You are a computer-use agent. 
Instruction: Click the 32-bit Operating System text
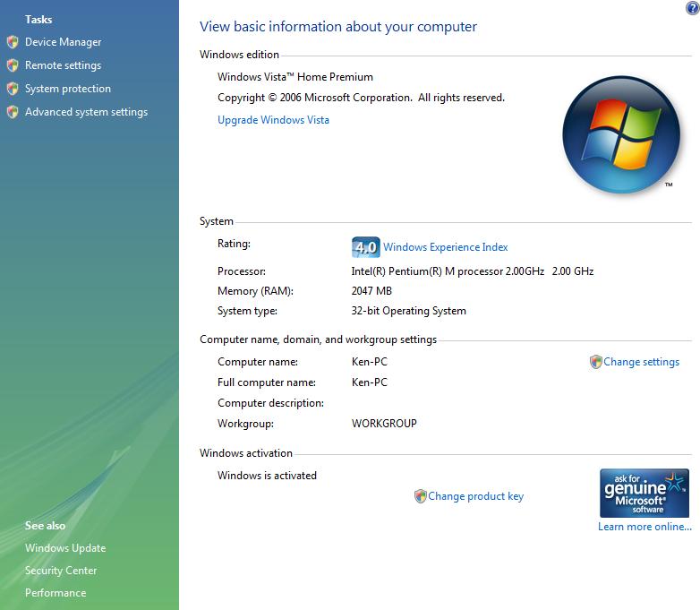(408, 311)
